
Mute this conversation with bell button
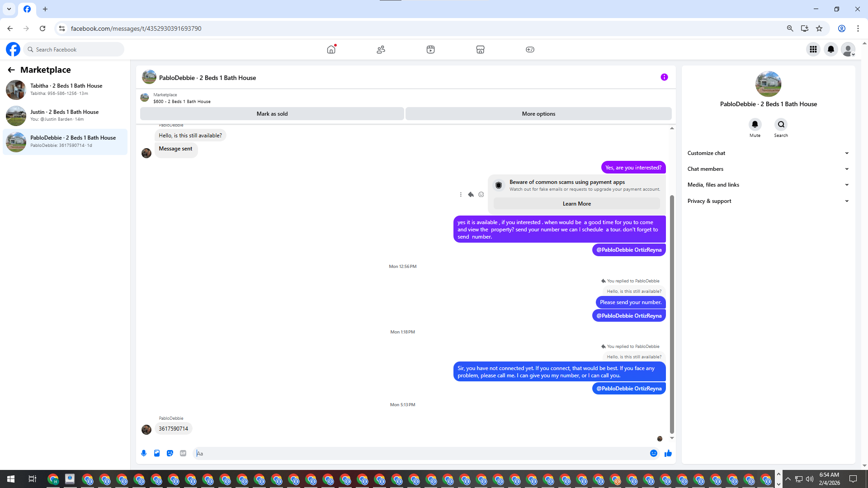(755, 124)
